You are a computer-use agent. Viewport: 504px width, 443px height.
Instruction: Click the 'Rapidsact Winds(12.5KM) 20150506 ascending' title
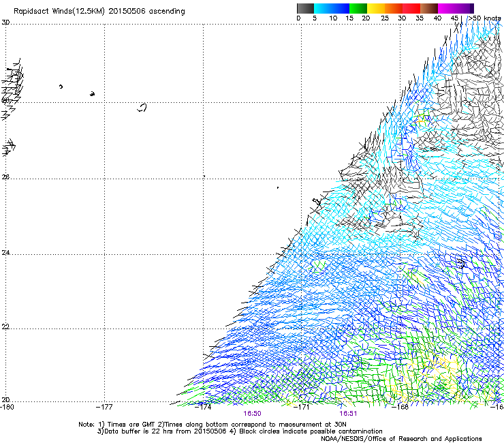tap(99, 12)
